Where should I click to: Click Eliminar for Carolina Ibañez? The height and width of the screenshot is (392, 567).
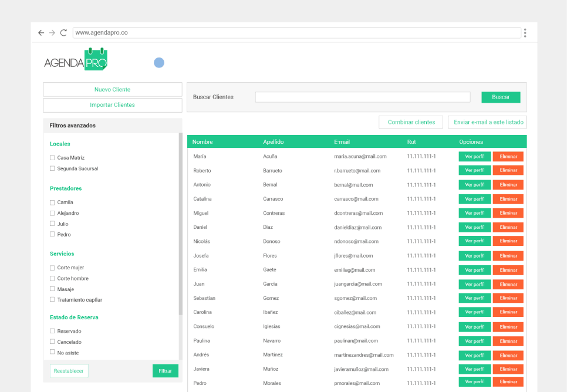click(508, 312)
